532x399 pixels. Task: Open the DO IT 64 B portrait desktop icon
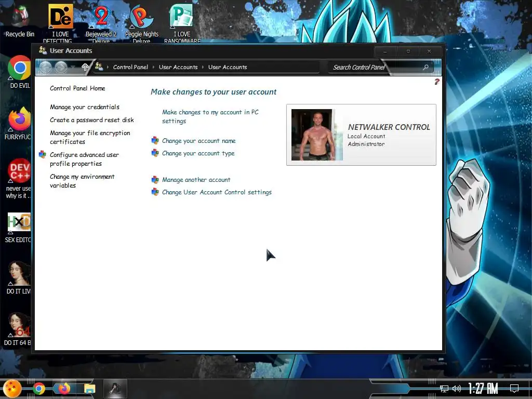[18, 329]
